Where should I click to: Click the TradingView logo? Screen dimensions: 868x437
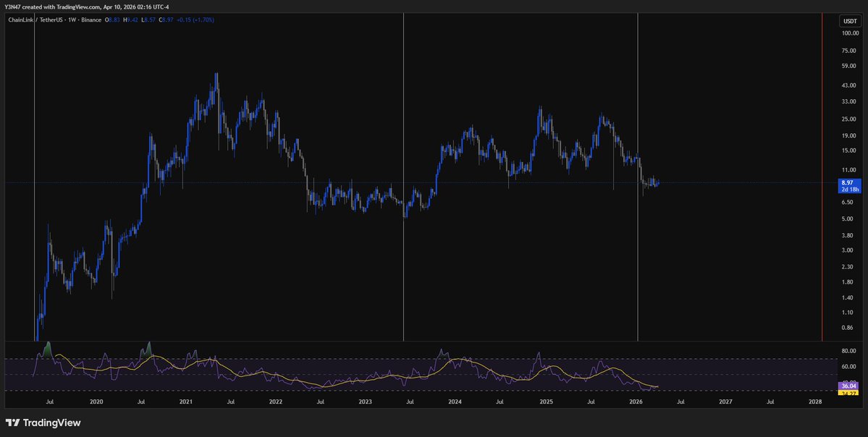tap(42, 422)
